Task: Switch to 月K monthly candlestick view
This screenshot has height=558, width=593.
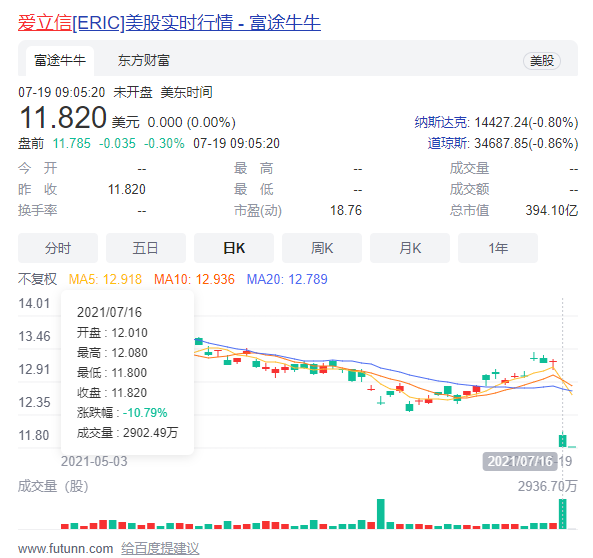Action: coord(410,248)
